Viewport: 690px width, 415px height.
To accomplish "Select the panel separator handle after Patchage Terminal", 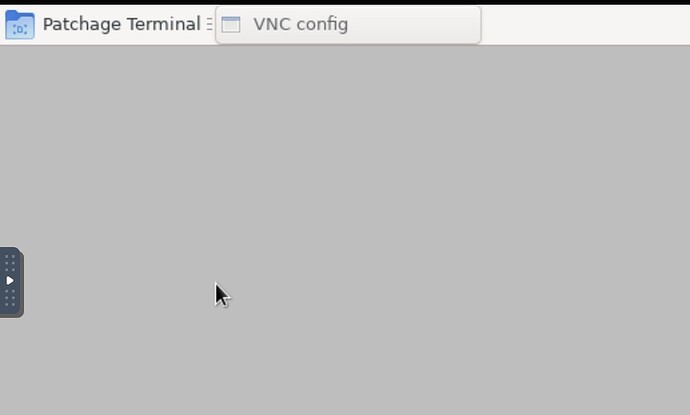I will (x=209, y=24).
